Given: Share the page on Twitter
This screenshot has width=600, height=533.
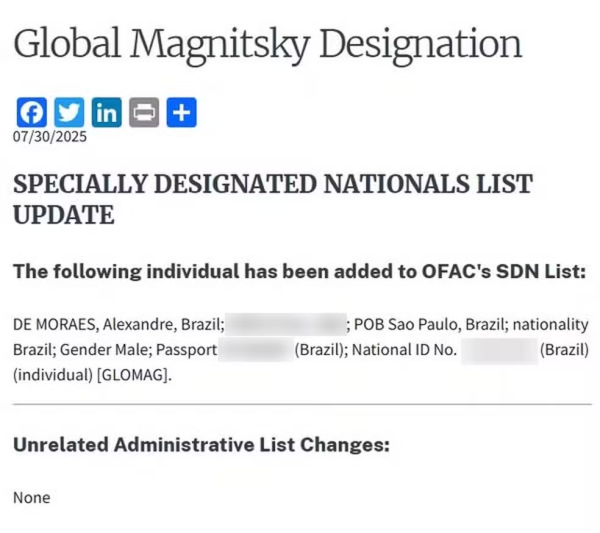Looking at the screenshot, I should pyautogui.click(x=69, y=113).
